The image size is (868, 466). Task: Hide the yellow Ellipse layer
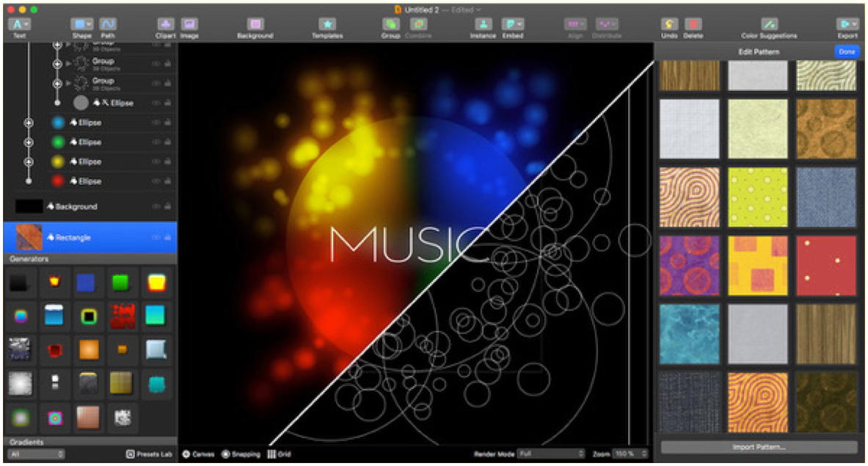(157, 161)
